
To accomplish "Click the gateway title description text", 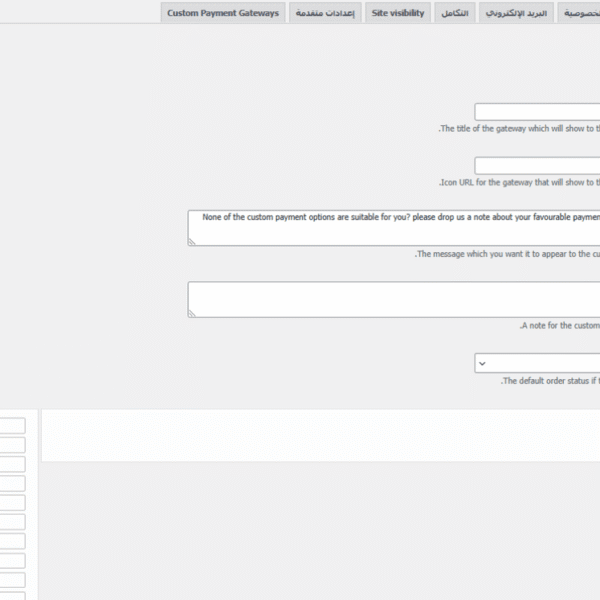I will 519,129.
